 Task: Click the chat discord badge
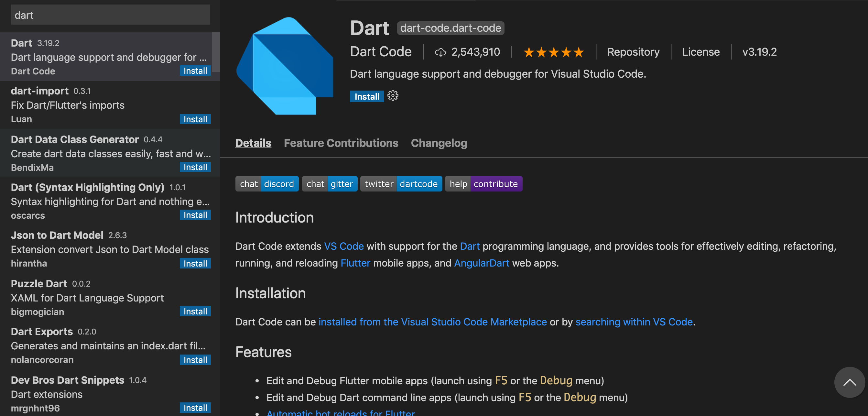pyautogui.click(x=267, y=184)
